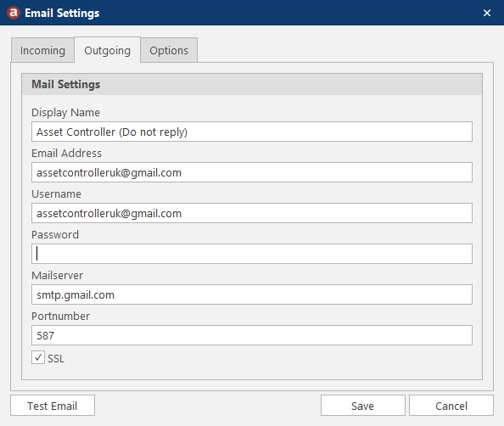Image resolution: width=504 pixels, height=426 pixels.
Task: Switch to the Incoming tab
Action: click(42, 50)
